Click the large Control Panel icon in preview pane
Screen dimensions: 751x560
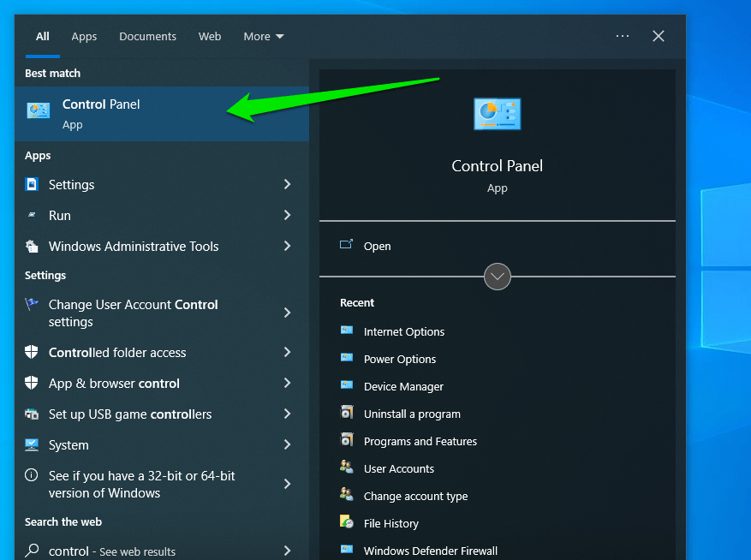(x=497, y=114)
